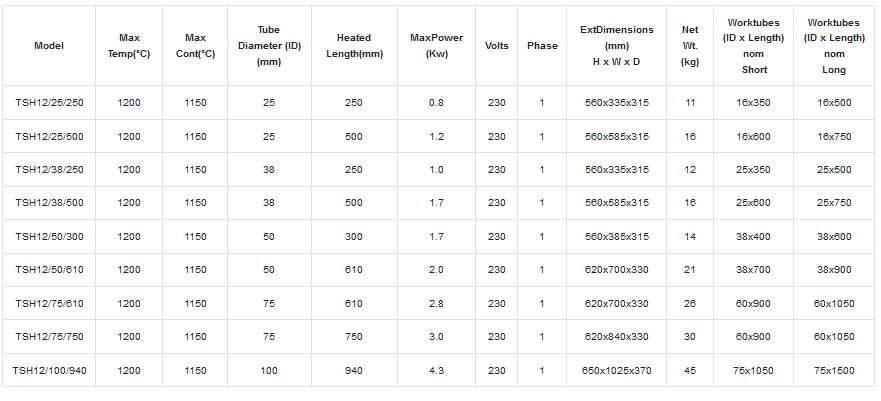The image size is (881, 401).
Task: Click the Net Wt. (kg) header
Action: click(x=689, y=46)
